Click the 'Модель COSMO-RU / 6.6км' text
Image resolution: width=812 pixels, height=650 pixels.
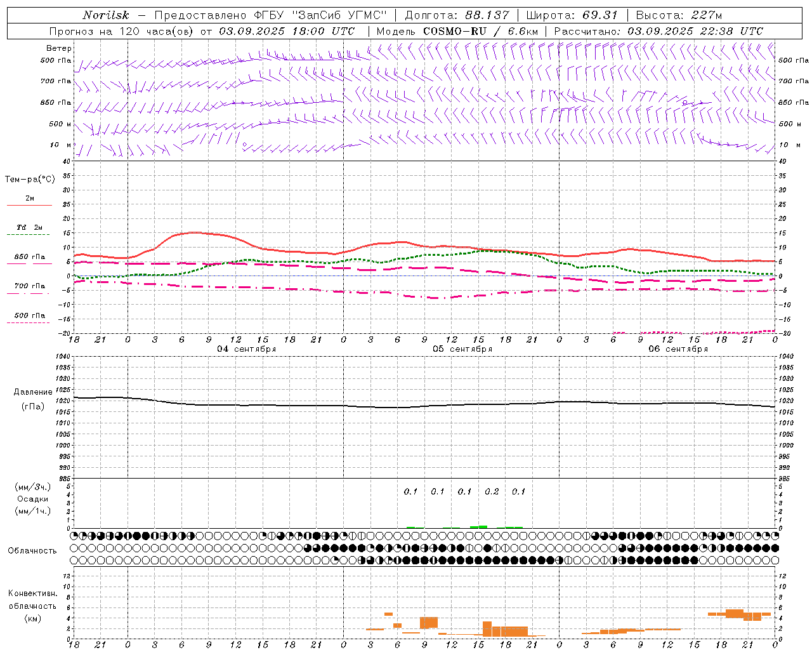[x=457, y=31]
